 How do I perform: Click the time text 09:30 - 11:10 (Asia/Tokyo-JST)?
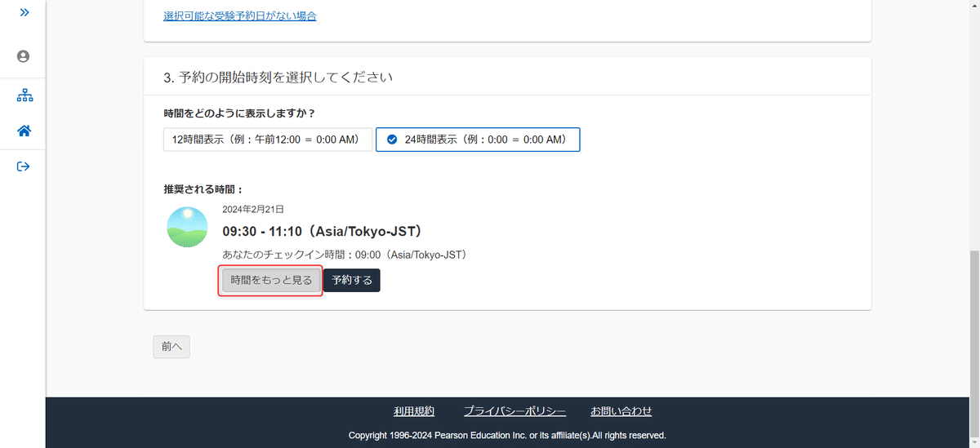[322, 231]
